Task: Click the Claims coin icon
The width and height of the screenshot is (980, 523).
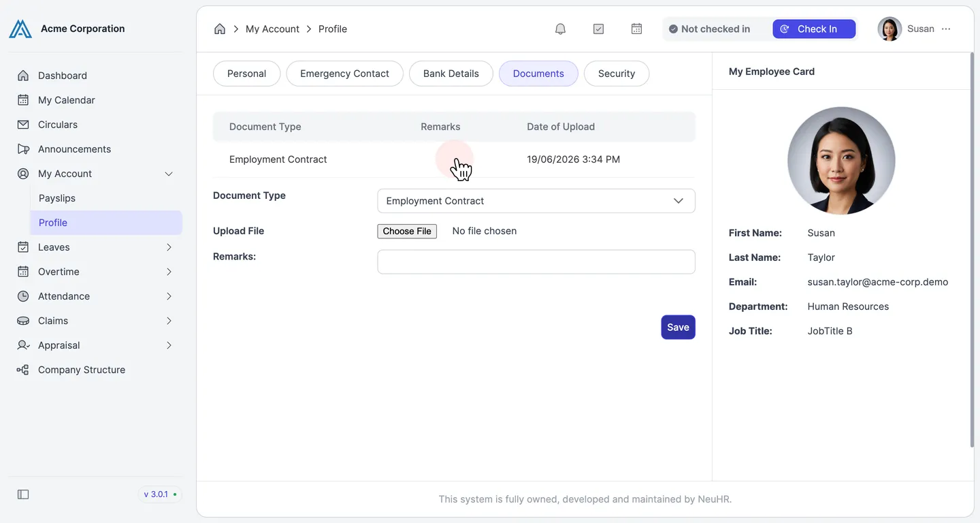Action: click(23, 321)
